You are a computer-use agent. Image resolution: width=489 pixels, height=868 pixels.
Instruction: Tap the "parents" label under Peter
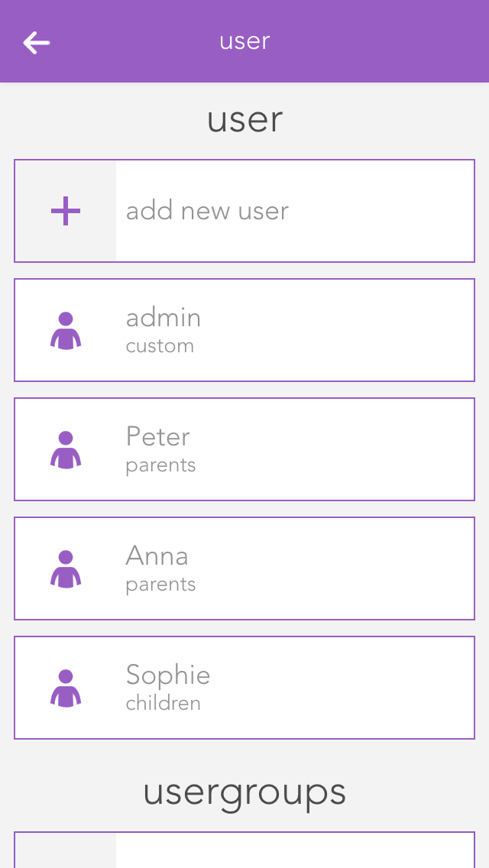(160, 465)
